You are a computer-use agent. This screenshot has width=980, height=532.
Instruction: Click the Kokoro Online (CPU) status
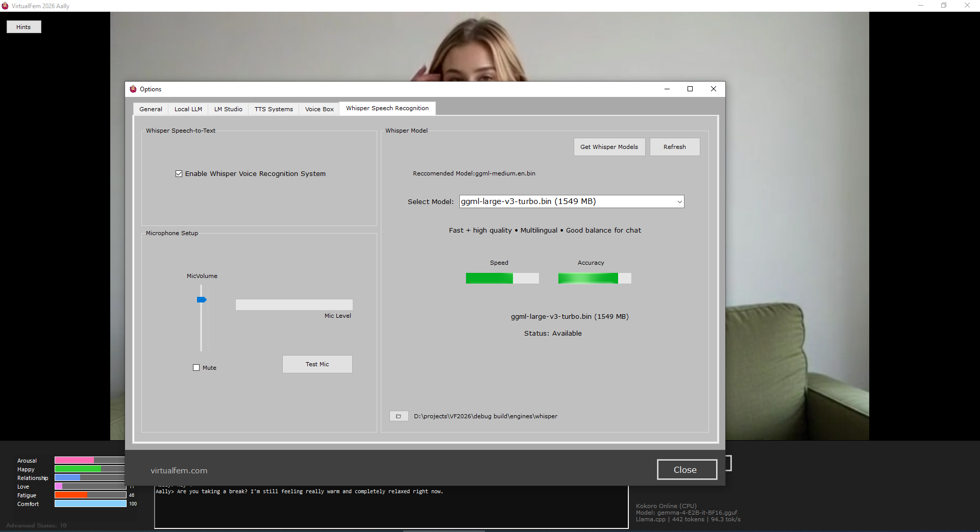pyautogui.click(x=666, y=506)
